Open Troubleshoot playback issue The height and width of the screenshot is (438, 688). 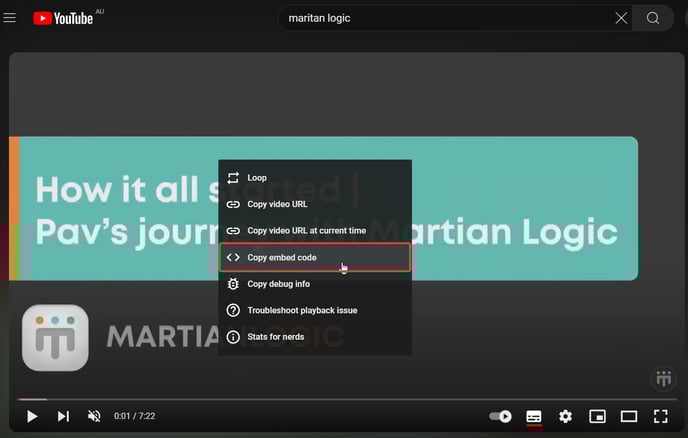coord(315,310)
